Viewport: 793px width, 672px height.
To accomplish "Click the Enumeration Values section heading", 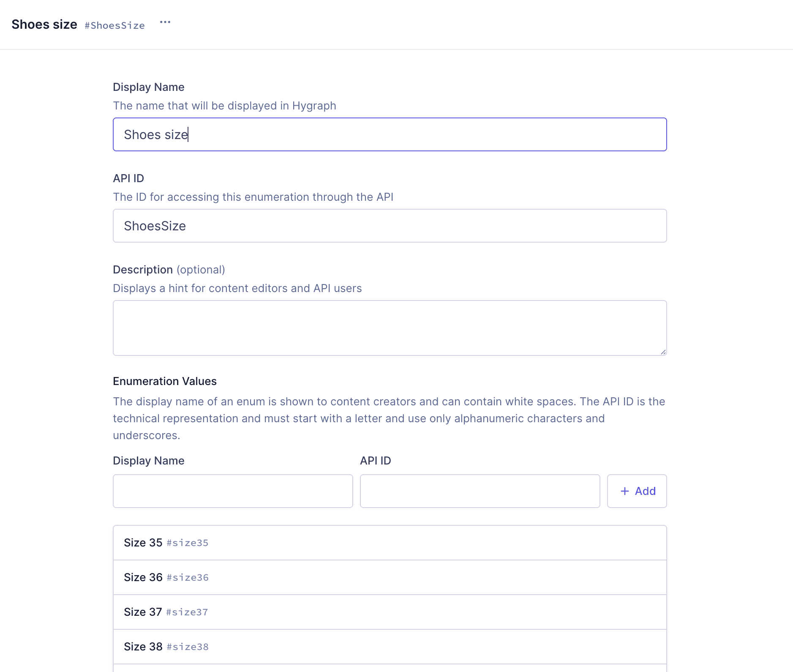I will tap(164, 381).
